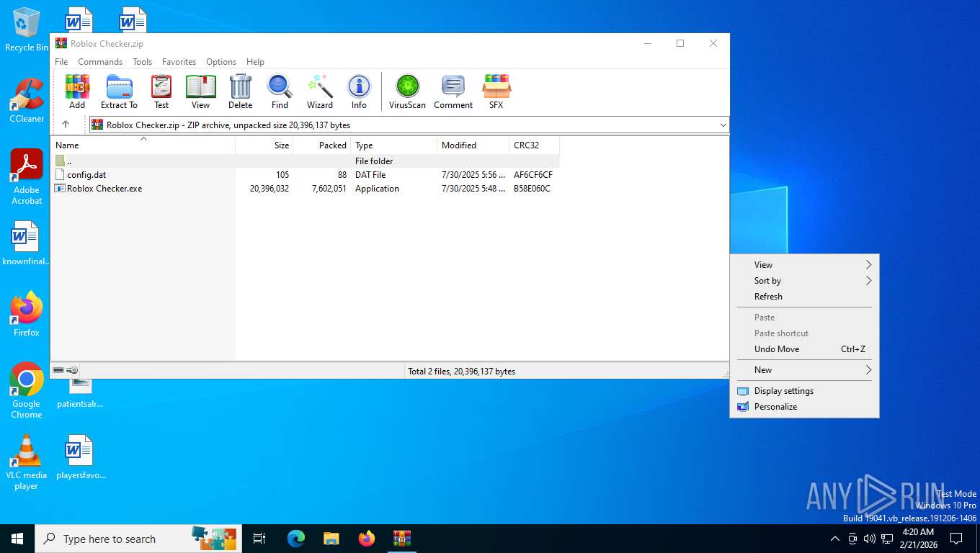Choose Personalize in context menu
This screenshot has width=980, height=553.
click(x=804, y=407)
